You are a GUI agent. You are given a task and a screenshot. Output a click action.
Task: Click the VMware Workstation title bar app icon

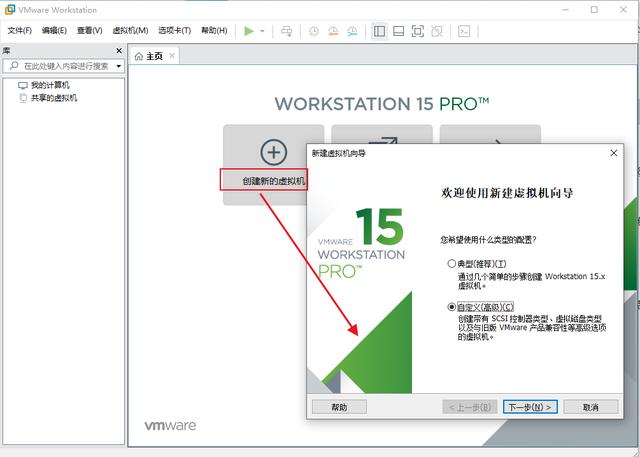pyautogui.click(x=10, y=9)
